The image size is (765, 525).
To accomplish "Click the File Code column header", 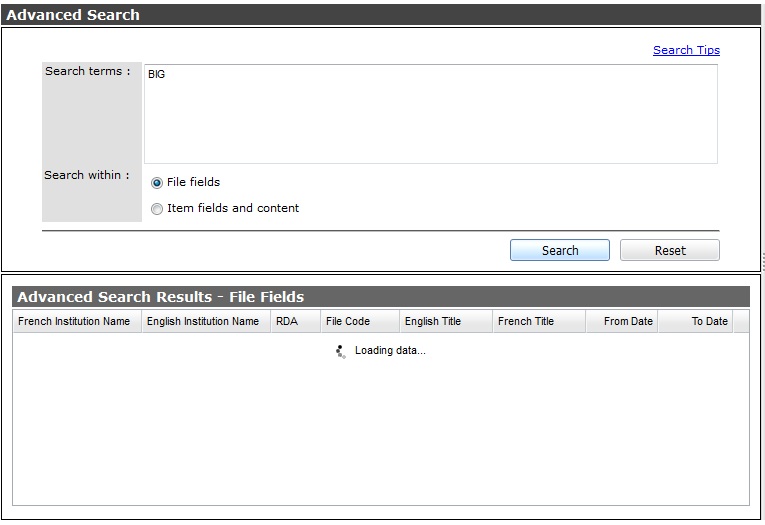I will coord(348,321).
